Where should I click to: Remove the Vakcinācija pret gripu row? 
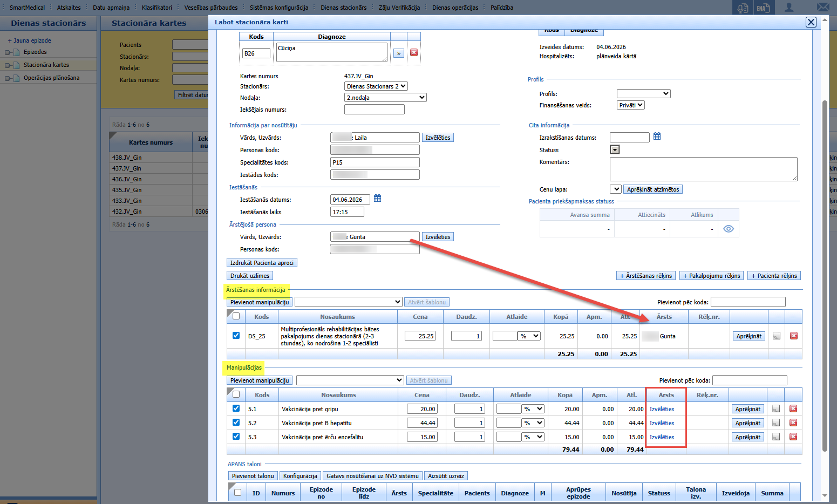click(793, 408)
